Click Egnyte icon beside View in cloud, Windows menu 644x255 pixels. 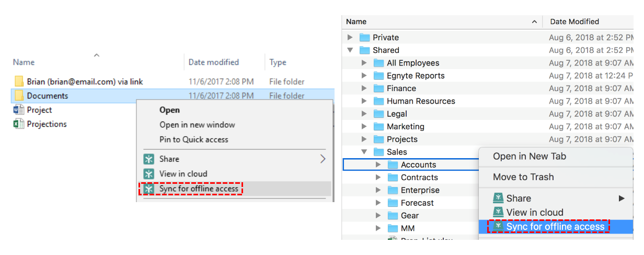tap(149, 174)
